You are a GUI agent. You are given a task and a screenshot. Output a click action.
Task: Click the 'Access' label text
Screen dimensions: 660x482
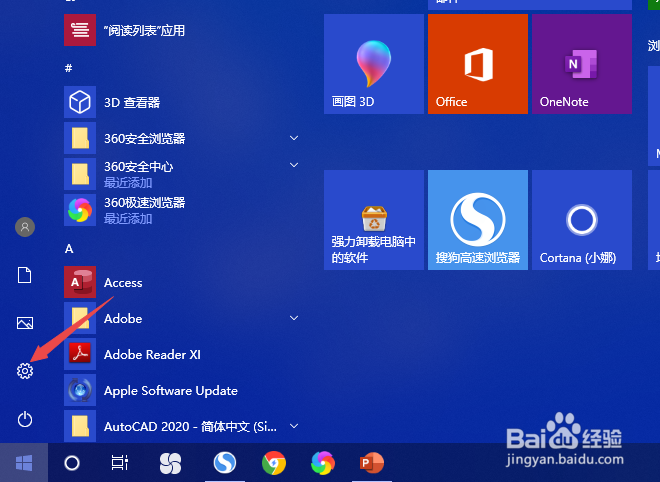123,282
